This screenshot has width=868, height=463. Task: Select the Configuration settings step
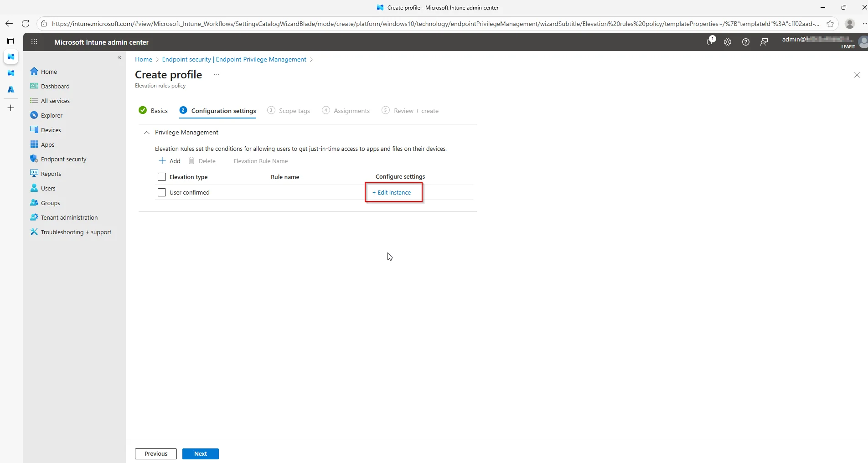point(218,111)
